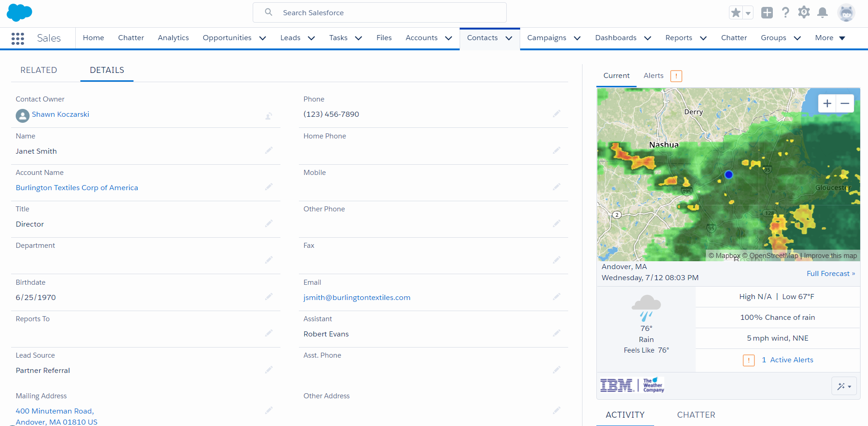The image size is (868, 426).
Task: Open the Global Actions plus icon
Action: 767,13
